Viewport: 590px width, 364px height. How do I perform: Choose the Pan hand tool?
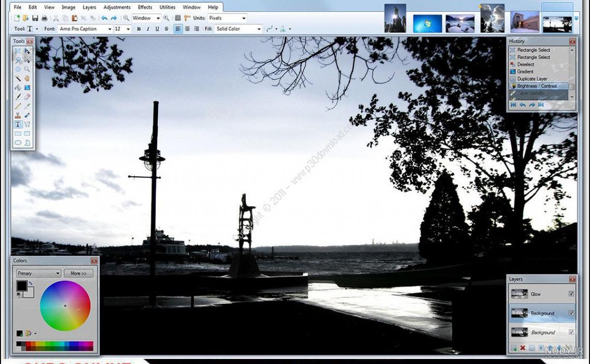point(27,78)
